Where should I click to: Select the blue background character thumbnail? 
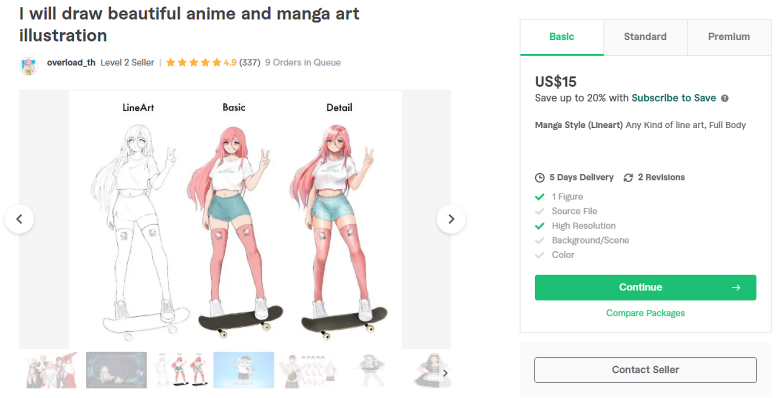pos(244,370)
